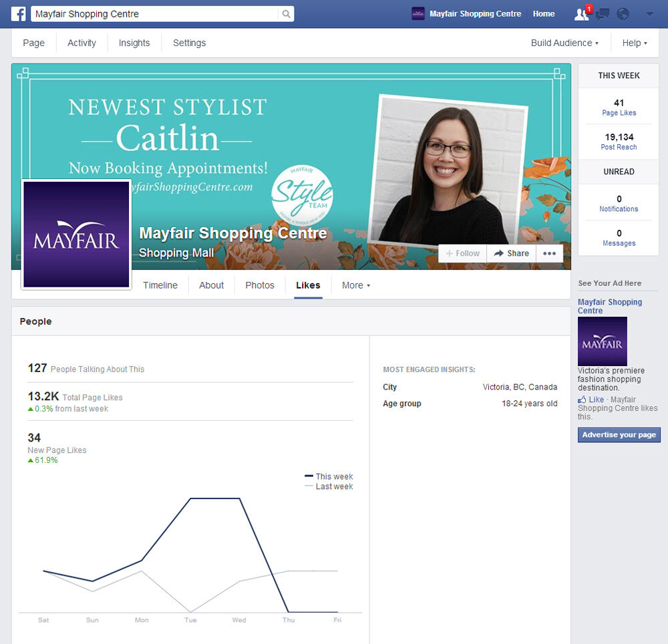Image resolution: width=668 pixels, height=644 pixels.
Task: Click the '34' New Page Likes value
Action: click(x=34, y=438)
